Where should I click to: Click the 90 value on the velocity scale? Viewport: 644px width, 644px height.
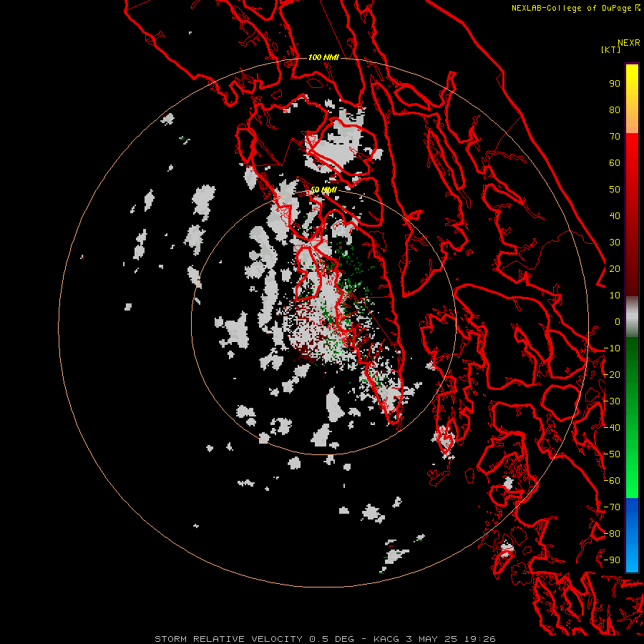pyautogui.click(x=615, y=84)
